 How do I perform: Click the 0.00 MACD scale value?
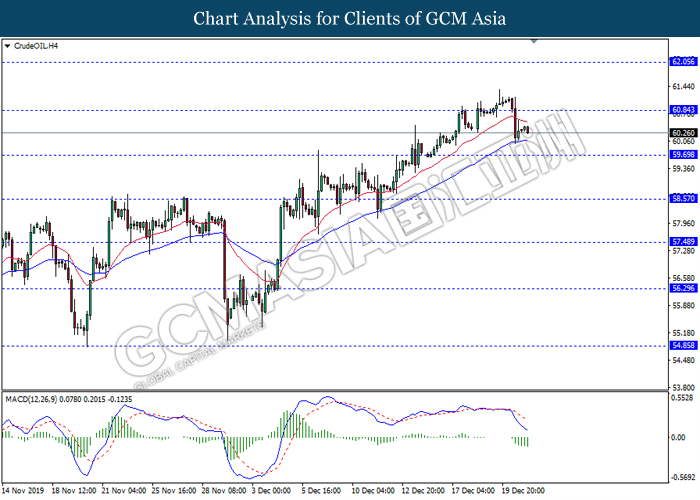[678, 438]
